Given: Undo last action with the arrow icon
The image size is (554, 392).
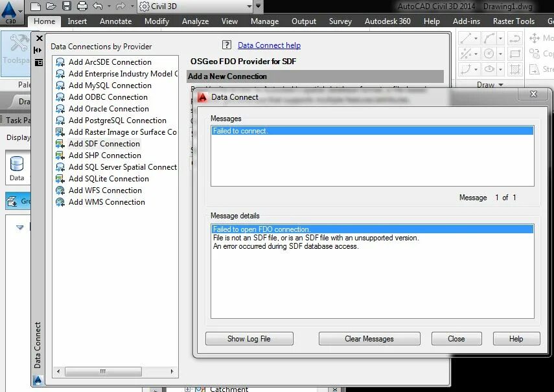Looking at the screenshot, I should click(x=98, y=6).
